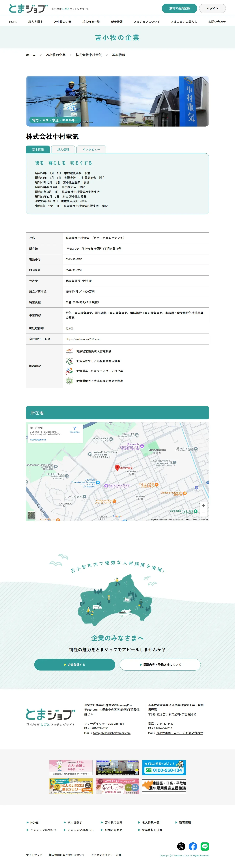Click the 掲載内容・登録方法について button

pyautogui.click(x=160, y=664)
